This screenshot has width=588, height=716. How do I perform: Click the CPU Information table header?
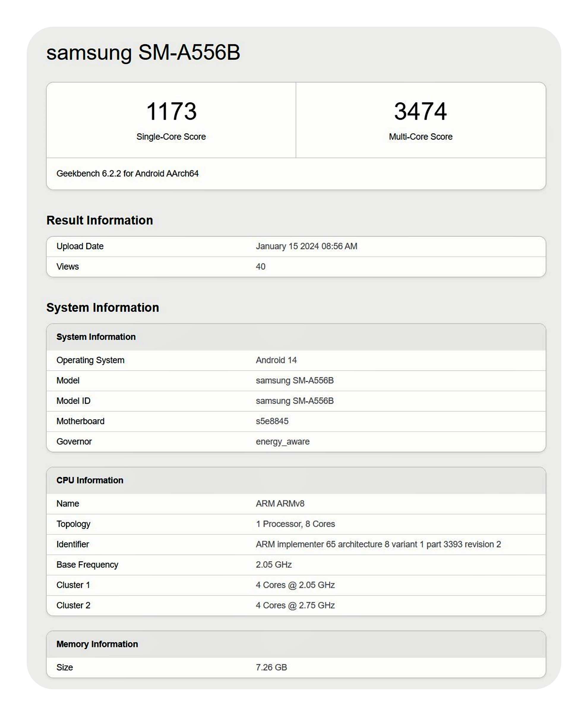(90, 480)
